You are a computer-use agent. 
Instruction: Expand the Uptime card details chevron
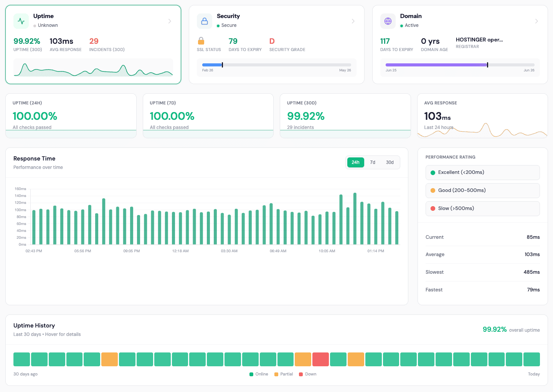[x=170, y=21]
